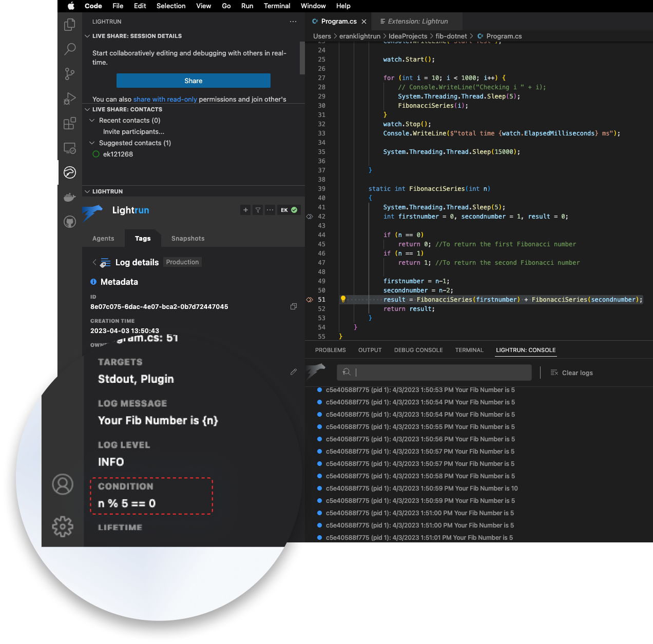Open the Accounts menu icon
653x644 pixels.
pos(63,484)
